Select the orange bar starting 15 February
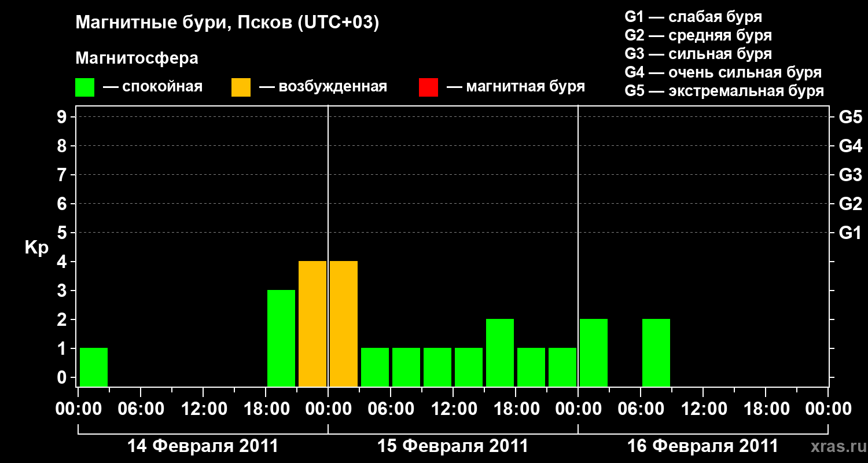The width and height of the screenshot is (868, 463). pyautogui.click(x=344, y=324)
